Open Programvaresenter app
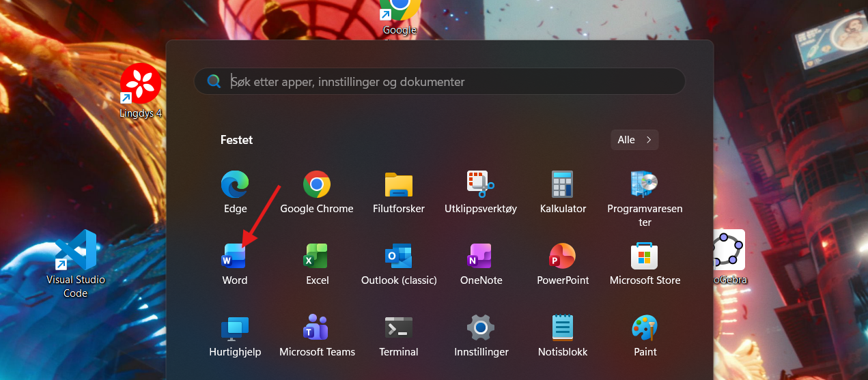 coord(645,185)
